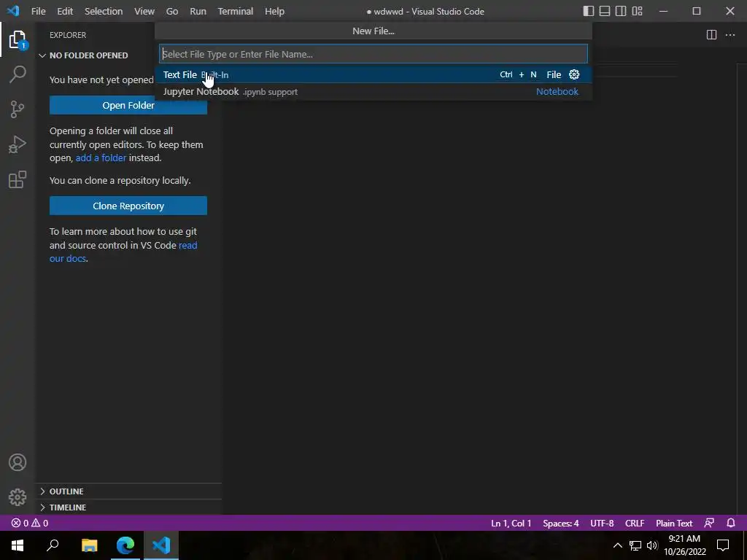Change encoding via UTF-8 indicator

coord(602,523)
